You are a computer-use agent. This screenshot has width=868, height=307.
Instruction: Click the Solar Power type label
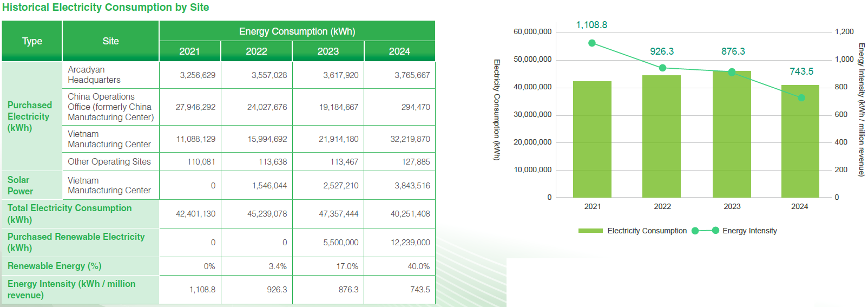(x=20, y=185)
